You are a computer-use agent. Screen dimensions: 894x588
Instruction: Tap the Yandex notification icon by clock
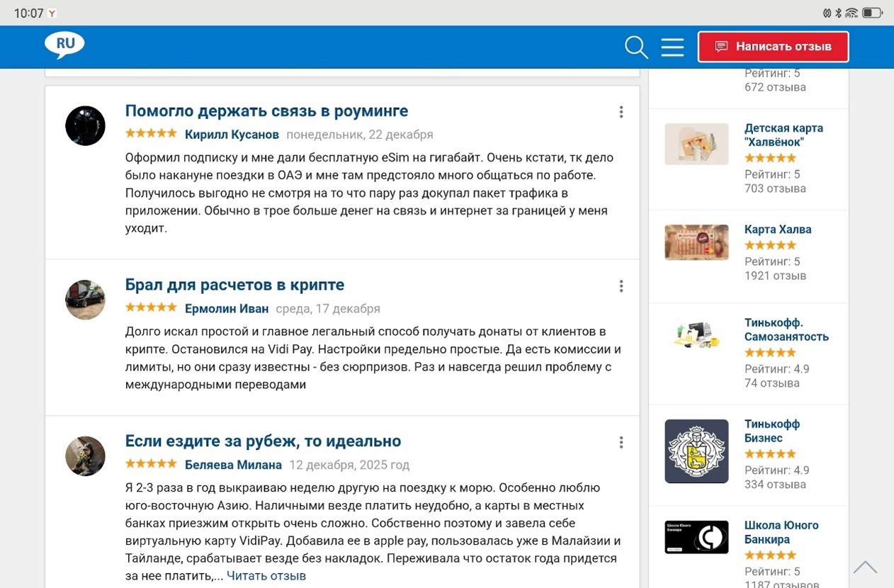pyautogui.click(x=52, y=13)
